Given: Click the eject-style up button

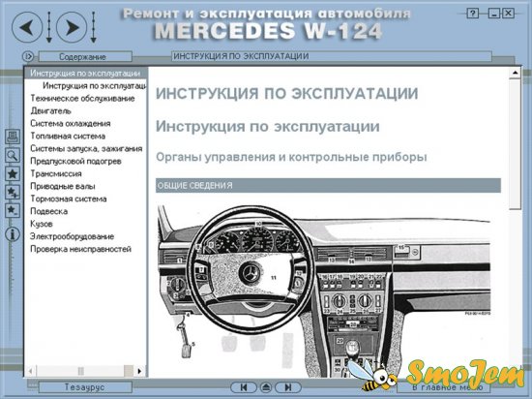Looking at the screenshot, I should point(266,387).
